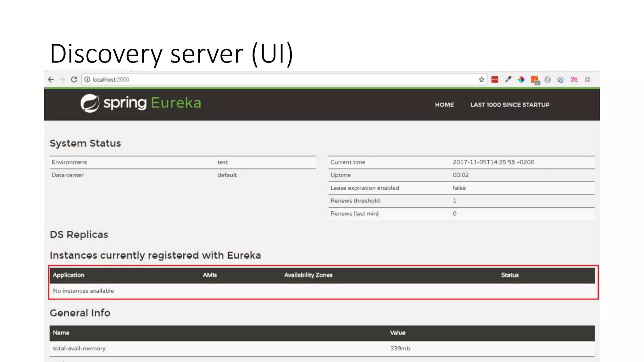
Task: Click the Renews threshold label
Action: point(355,201)
